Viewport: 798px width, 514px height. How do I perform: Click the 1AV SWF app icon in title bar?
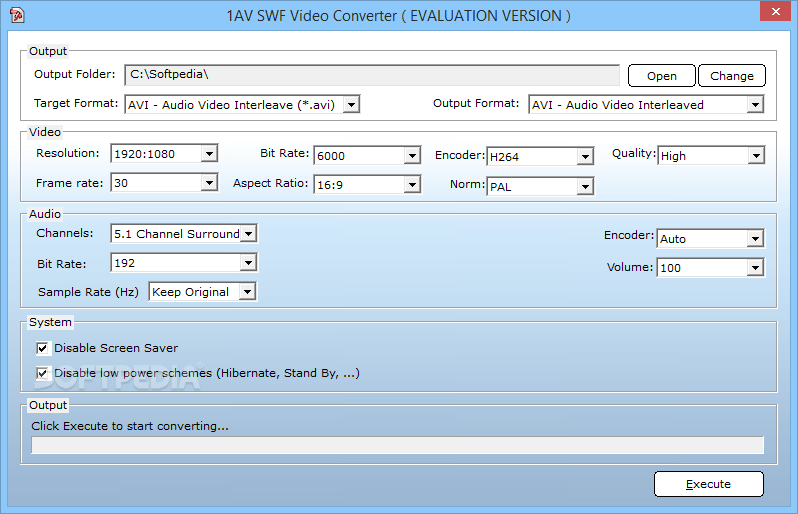point(17,15)
